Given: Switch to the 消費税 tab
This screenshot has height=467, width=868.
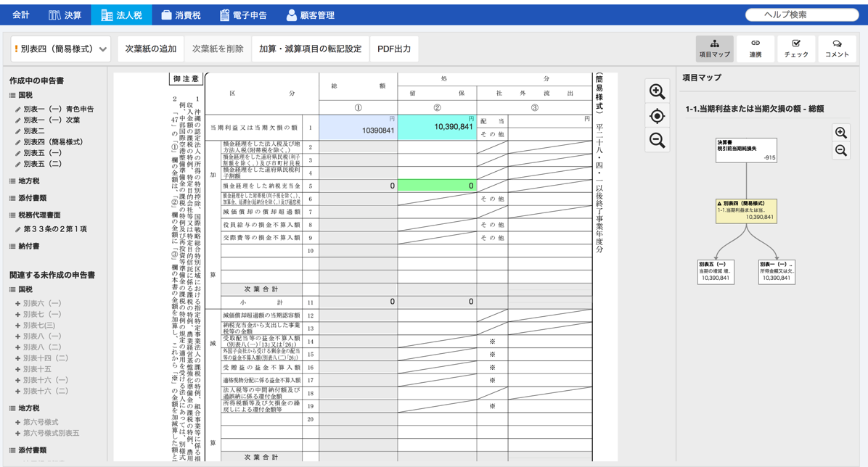Looking at the screenshot, I should coord(181,15).
